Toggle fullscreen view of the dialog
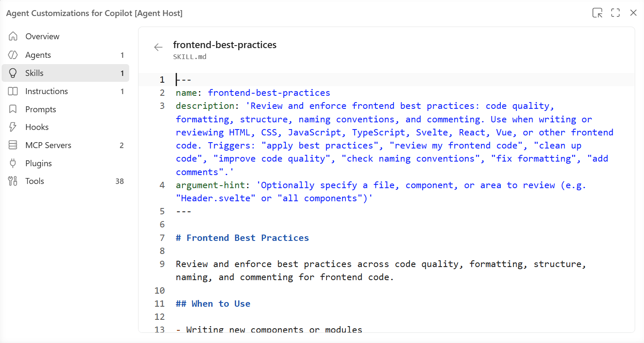644x343 pixels. pyautogui.click(x=616, y=13)
